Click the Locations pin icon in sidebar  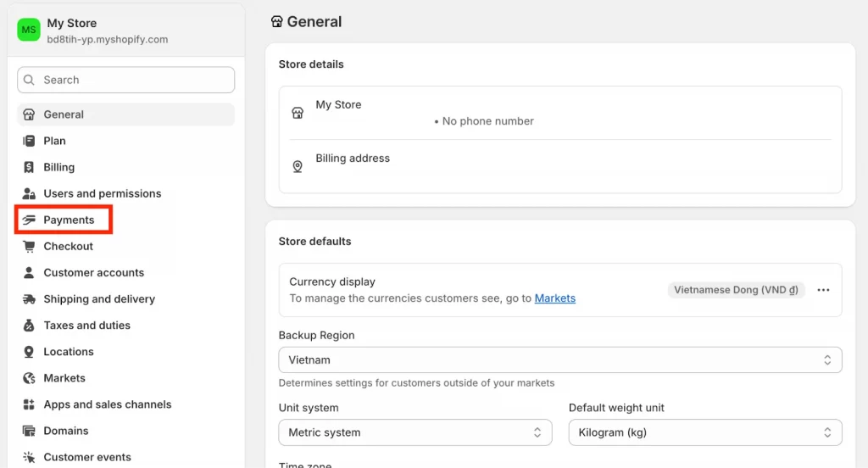coord(29,352)
